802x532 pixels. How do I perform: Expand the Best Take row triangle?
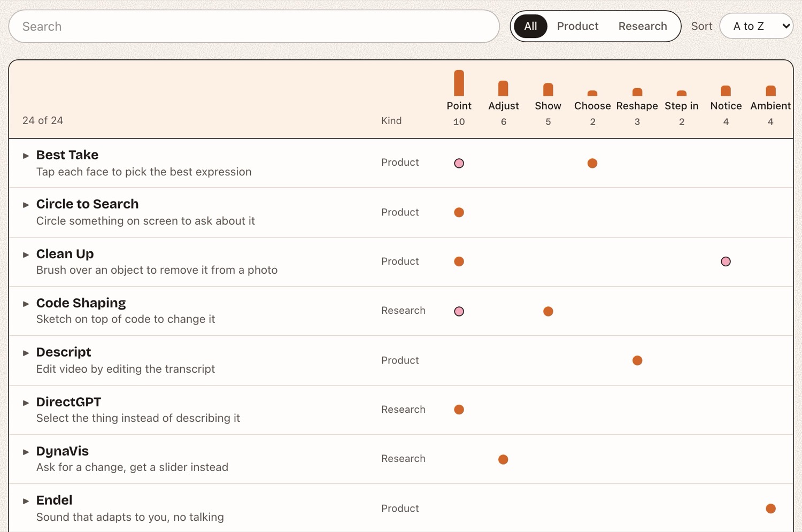pos(26,156)
